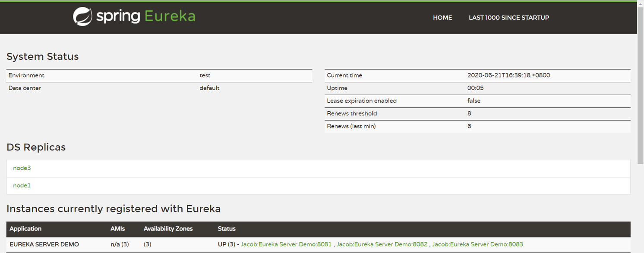This screenshot has width=644, height=253.
Task: Click the 'default' data center value
Action: point(209,88)
